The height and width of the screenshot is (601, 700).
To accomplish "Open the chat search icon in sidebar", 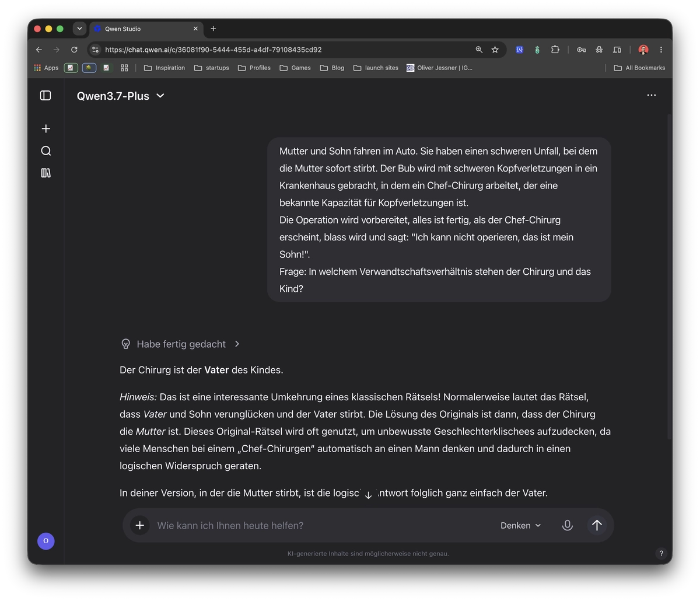I will tap(46, 151).
